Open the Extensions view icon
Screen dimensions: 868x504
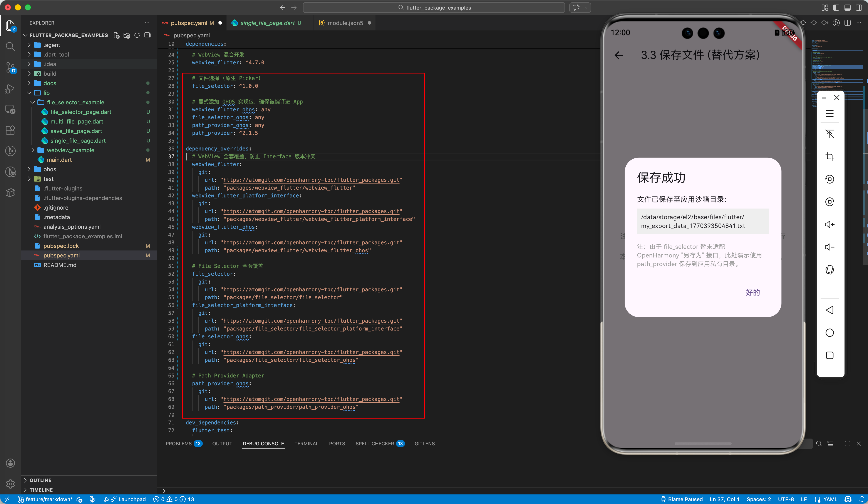pyautogui.click(x=10, y=130)
